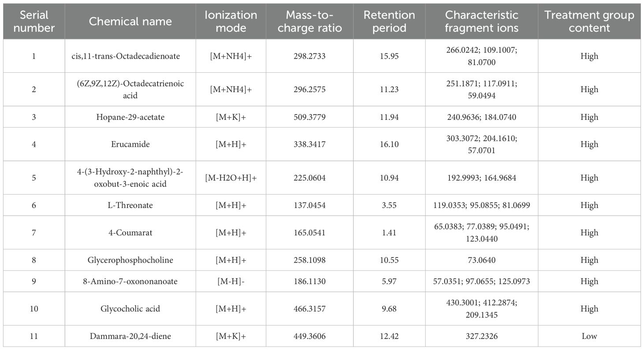Select the Ionization mode header cell

pyautogui.click(x=231, y=22)
